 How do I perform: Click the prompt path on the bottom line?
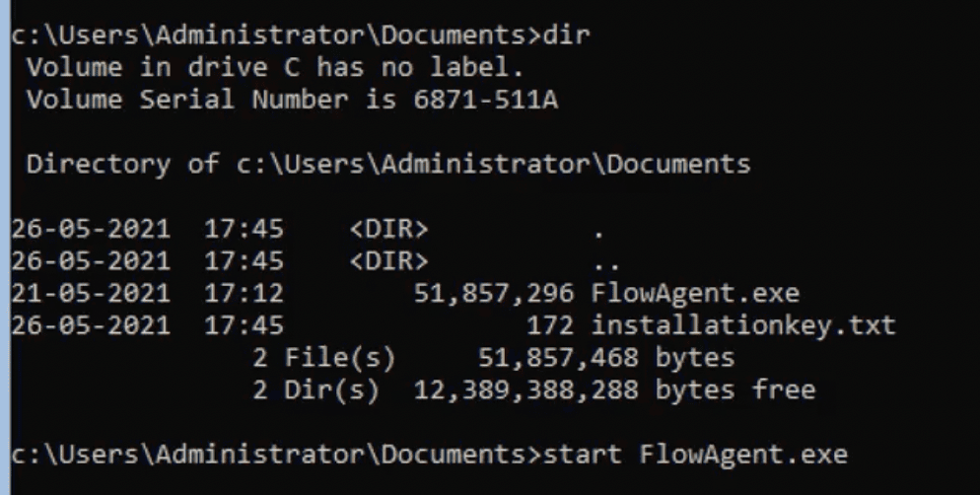tap(269, 455)
